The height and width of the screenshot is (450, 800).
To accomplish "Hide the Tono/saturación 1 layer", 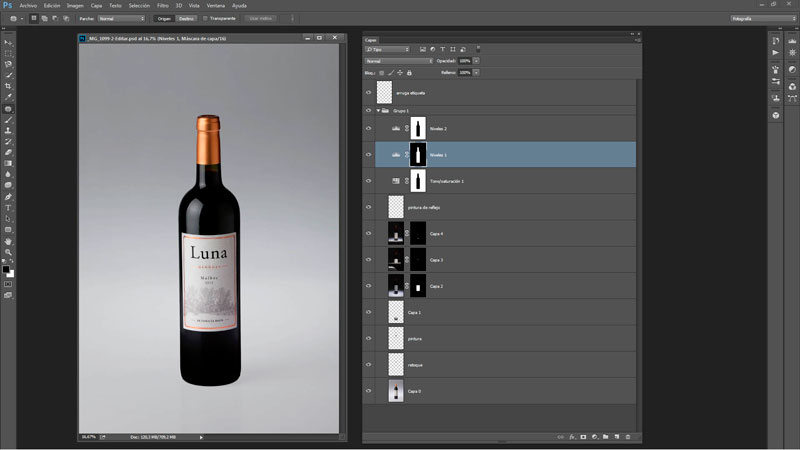I will coord(368,181).
